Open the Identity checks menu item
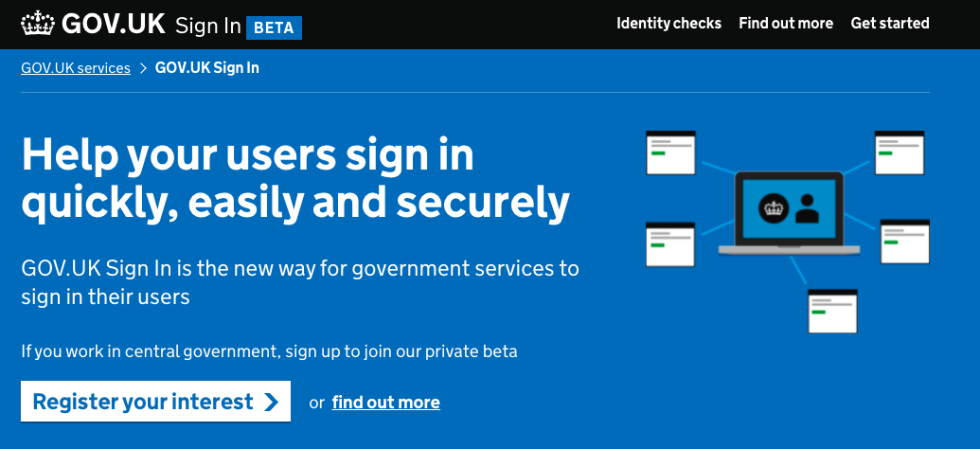The width and height of the screenshot is (980, 449). [x=668, y=23]
